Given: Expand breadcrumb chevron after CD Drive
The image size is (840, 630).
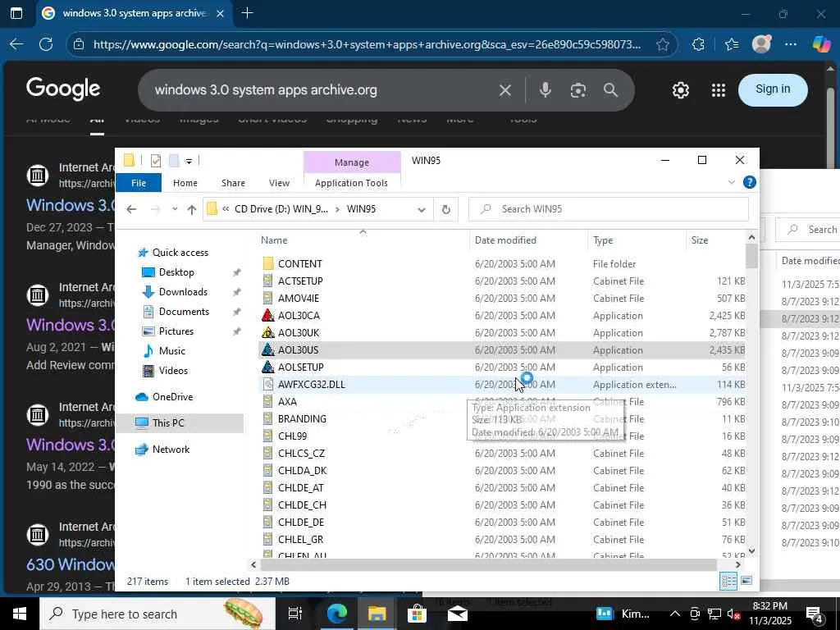Looking at the screenshot, I should [337, 209].
